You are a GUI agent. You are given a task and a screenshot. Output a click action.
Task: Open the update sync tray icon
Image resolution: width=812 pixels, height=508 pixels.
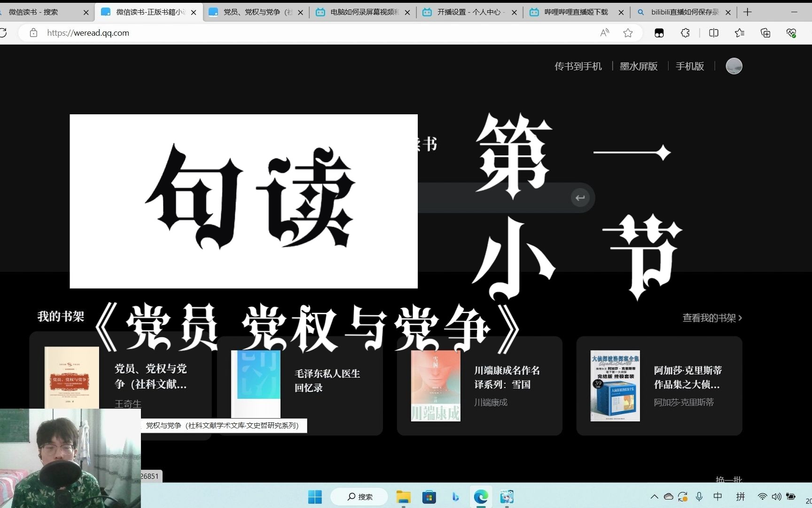[x=683, y=497]
